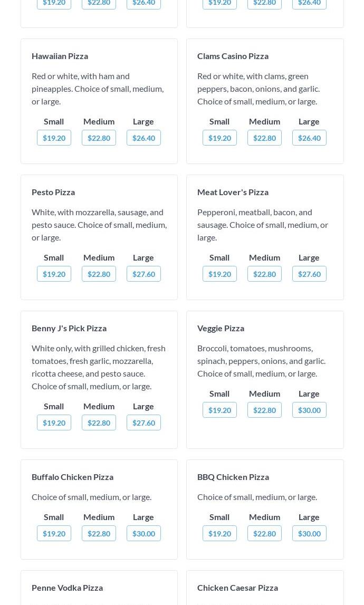
Task: Choose BBQ Chicken Pizza large $30.00
Action: pyautogui.click(x=309, y=533)
